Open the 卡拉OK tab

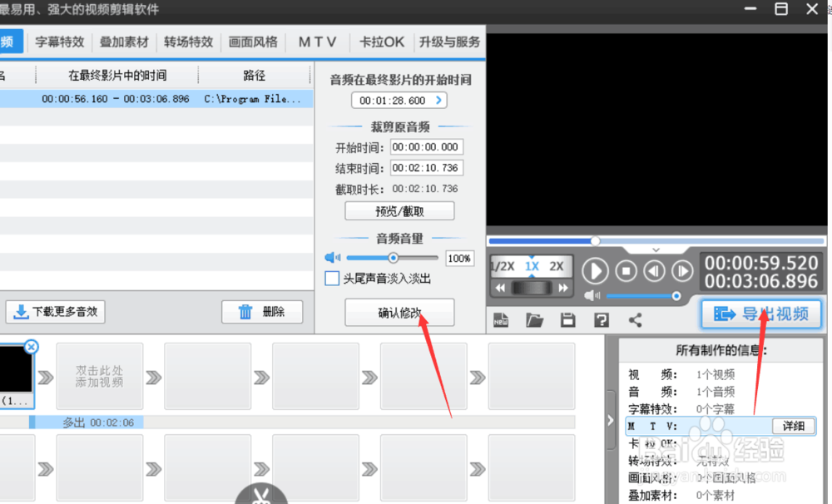[x=382, y=42]
